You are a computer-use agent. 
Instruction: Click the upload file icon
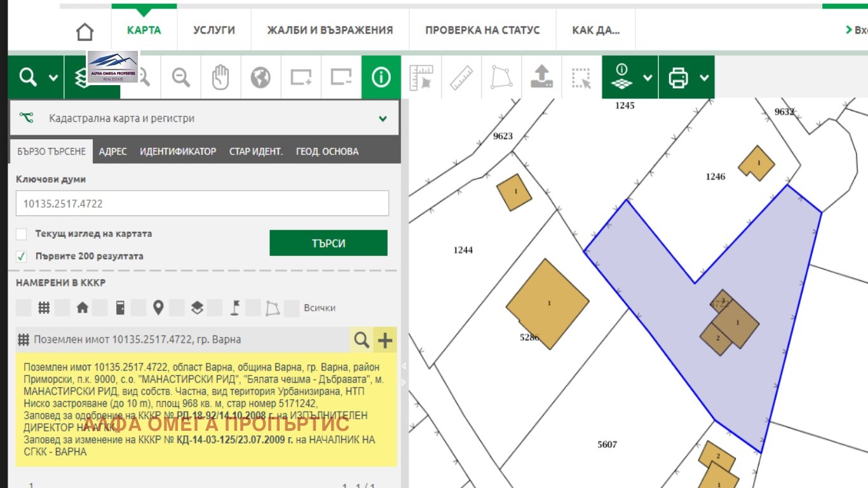coord(541,78)
